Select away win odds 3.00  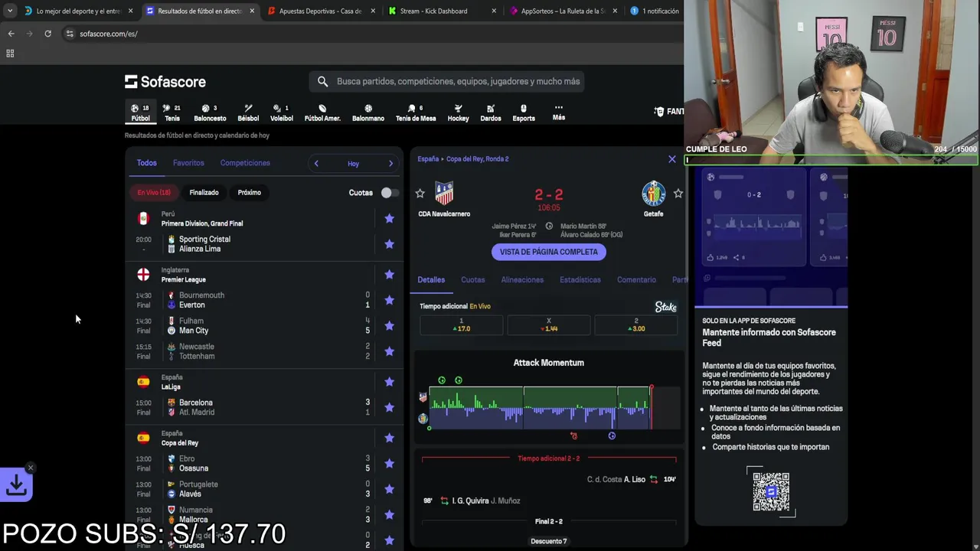(636, 325)
